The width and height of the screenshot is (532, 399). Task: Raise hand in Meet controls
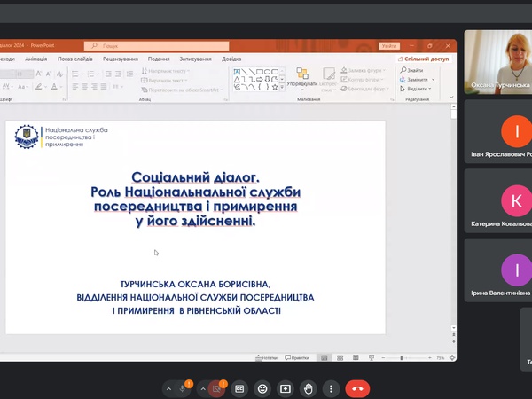[308, 389]
